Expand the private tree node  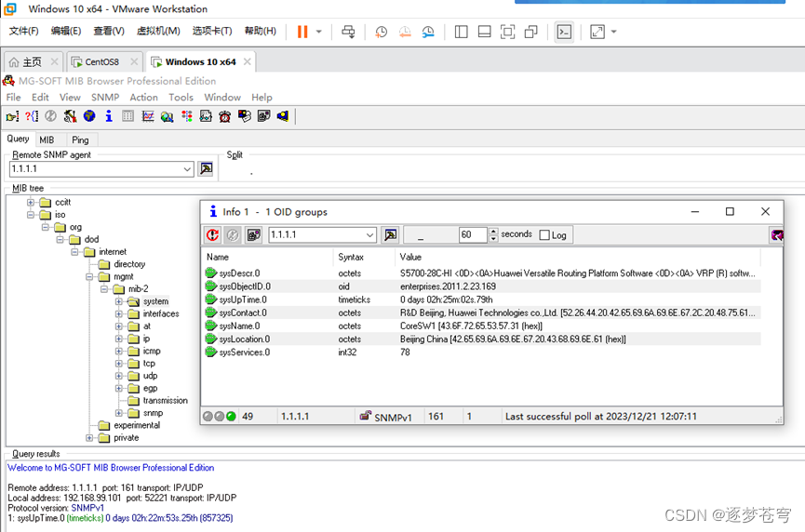(89, 438)
